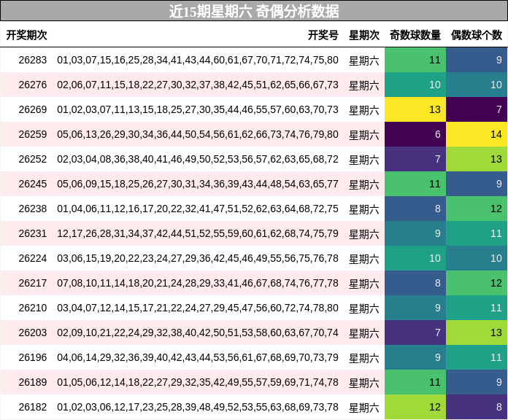Click even count 8 in row 26182

[x=477, y=407]
